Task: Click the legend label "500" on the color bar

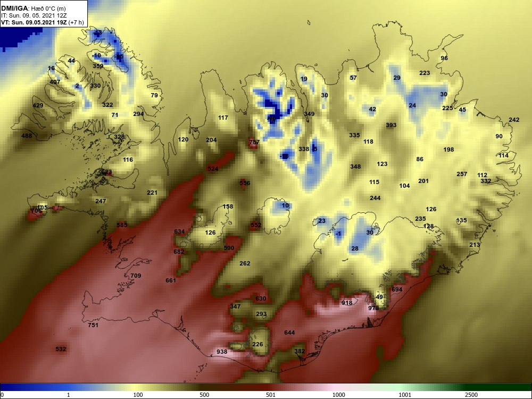Action: pyautogui.click(x=205, y=395)
